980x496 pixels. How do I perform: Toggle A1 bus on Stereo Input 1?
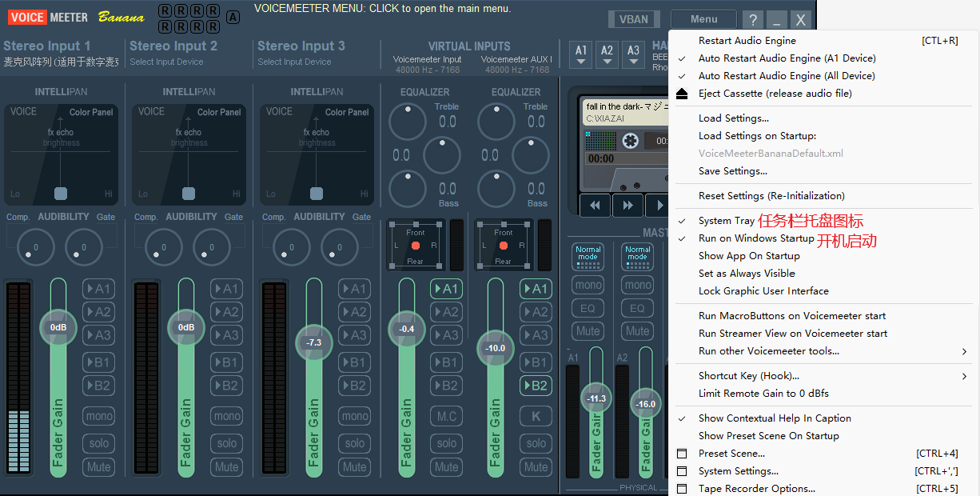99,289
